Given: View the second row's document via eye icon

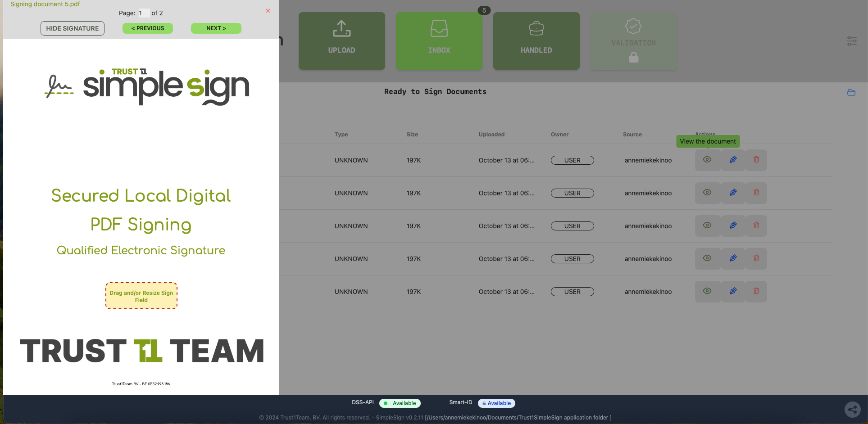Looking at the screenshot, I should tap(707, 193).
